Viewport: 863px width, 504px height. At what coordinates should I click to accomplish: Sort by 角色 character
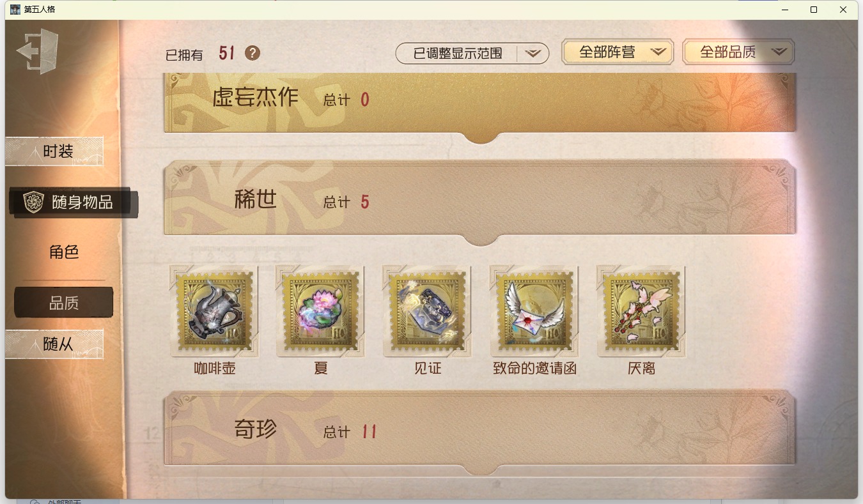(x=64, y=252)
